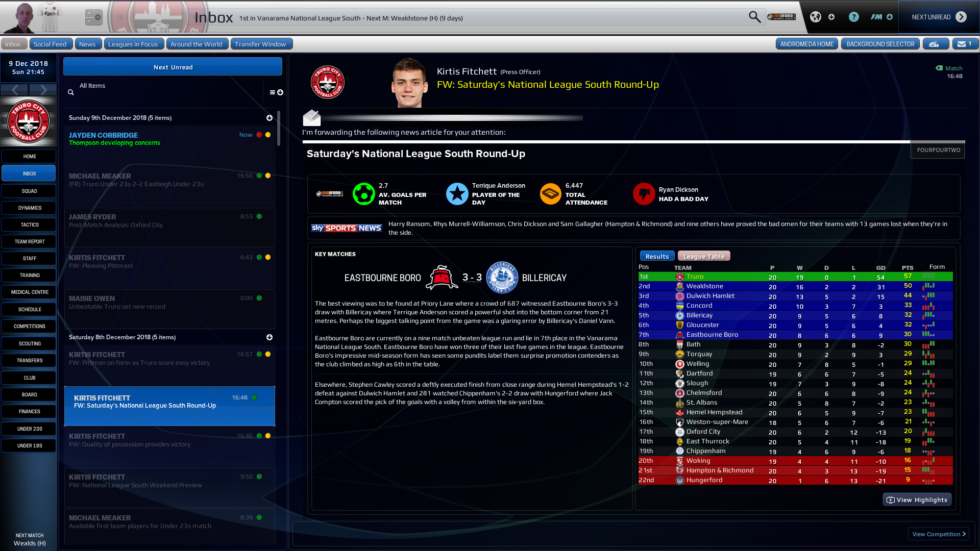
Task: Open the Leagues in Focus tab
Action: [x=133, y=44]
